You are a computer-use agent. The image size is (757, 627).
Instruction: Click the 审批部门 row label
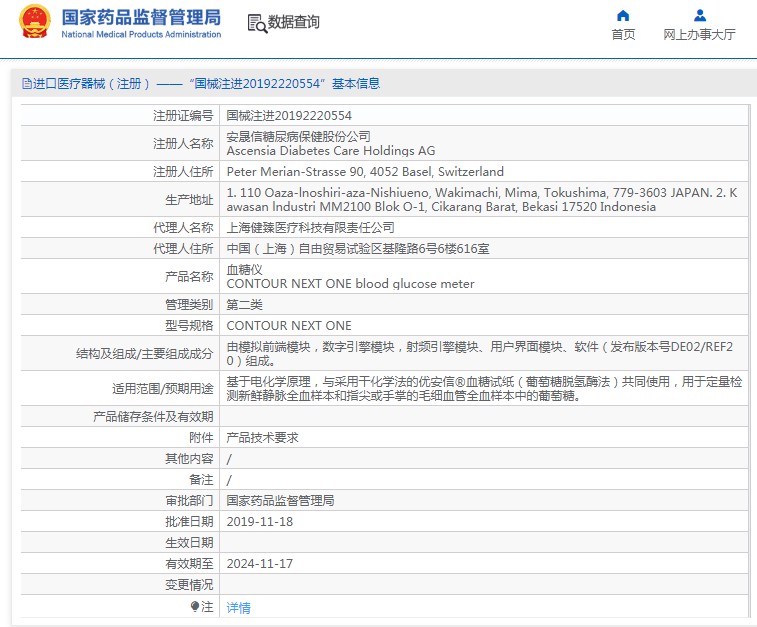point(189,501)
